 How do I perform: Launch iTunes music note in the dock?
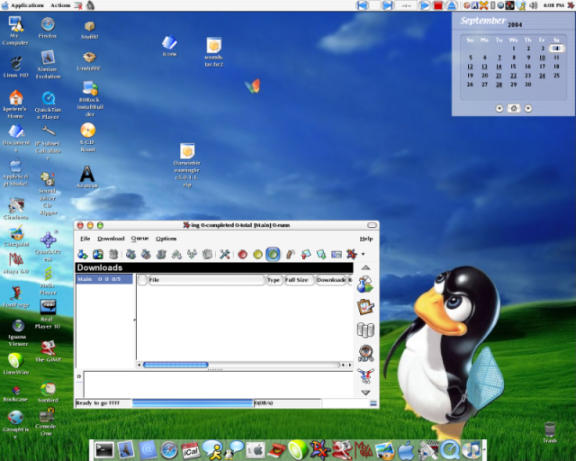[472, 450]
